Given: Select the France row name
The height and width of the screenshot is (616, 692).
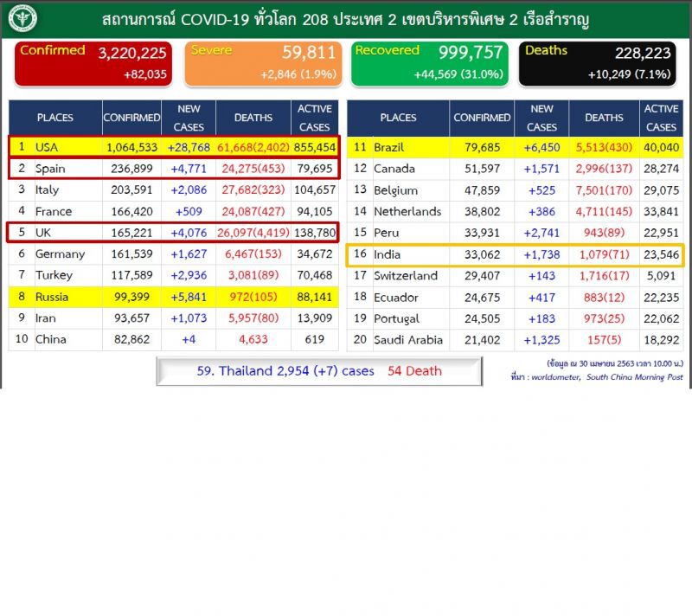Looking at the screenshot, I should 54,211.
